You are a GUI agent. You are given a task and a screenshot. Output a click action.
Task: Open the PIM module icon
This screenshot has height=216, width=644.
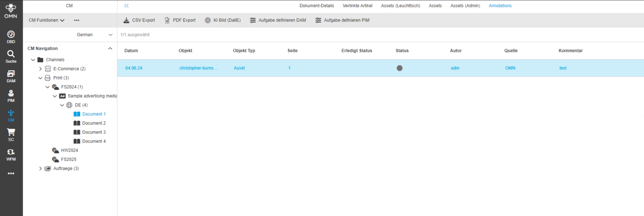[11, 96]
